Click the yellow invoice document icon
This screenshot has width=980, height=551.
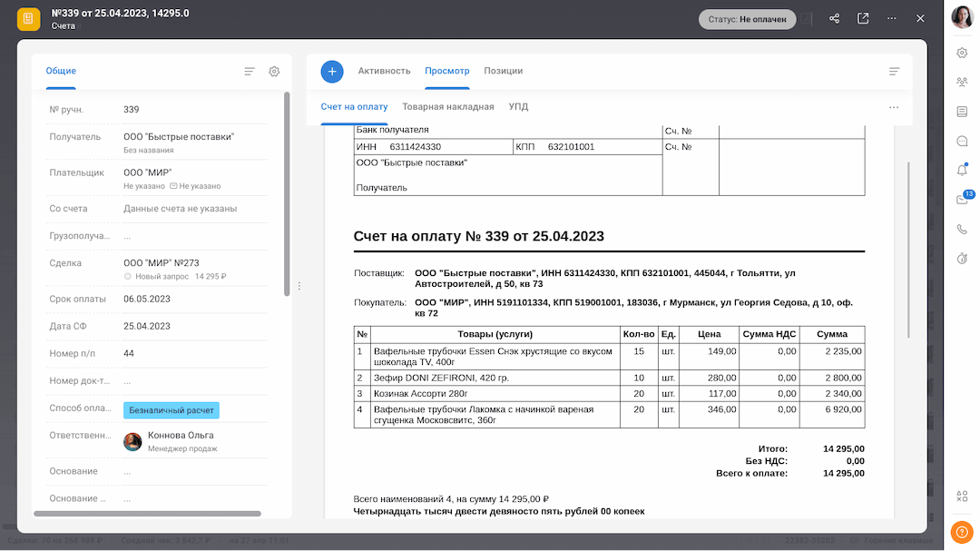coord(28,19)
